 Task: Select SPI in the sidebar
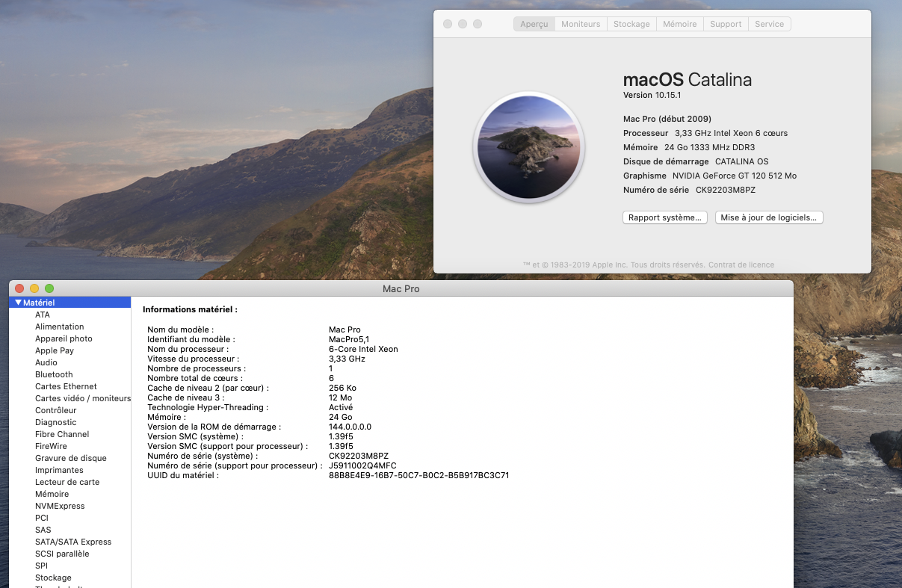[x=41, y=566]
